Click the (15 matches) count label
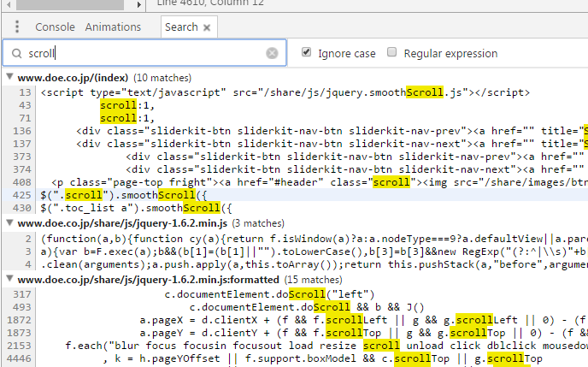Screen dimensions: 588x367 click(x=313, y=280)
